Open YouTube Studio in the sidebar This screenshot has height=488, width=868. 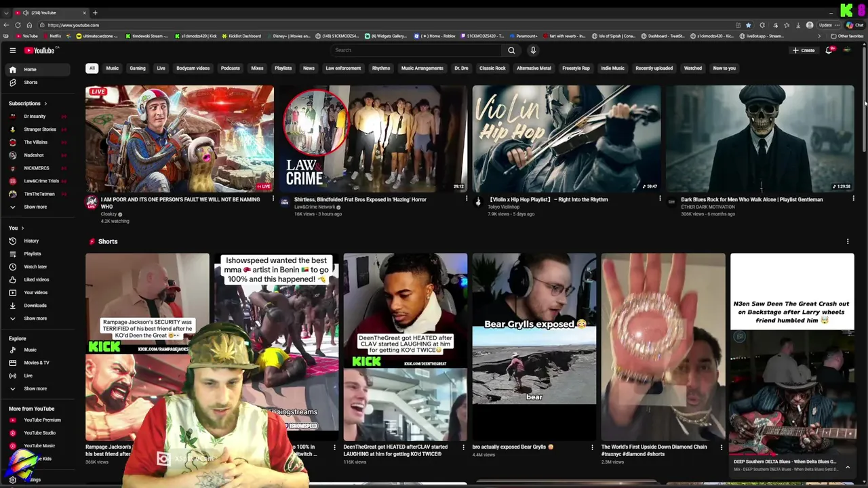[x=39, y=432]
